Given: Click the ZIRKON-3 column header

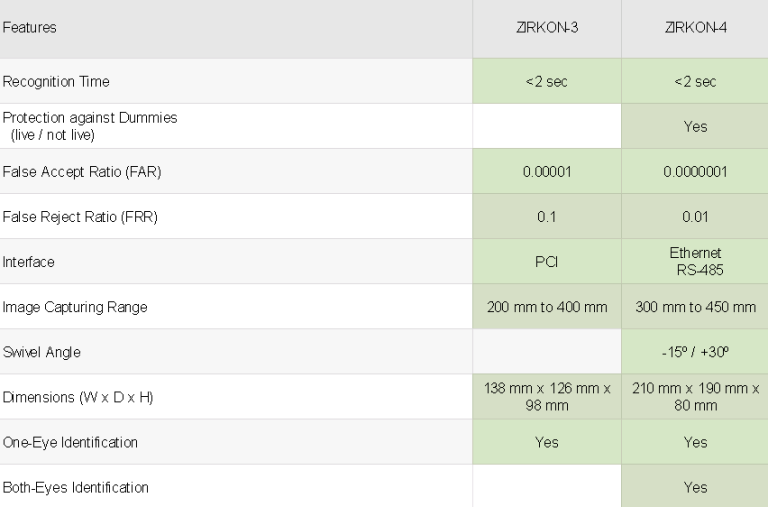Looking at the screenshot, I should coord(545,29).
